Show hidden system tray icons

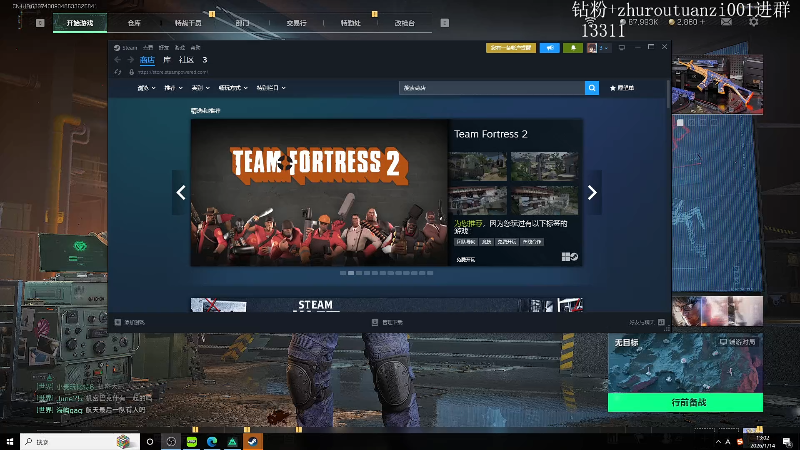coord(718,441)
